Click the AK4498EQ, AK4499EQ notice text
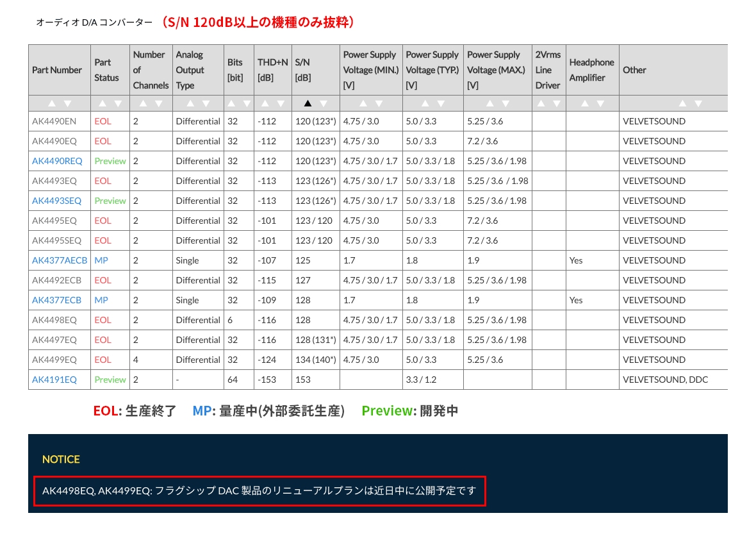The height and width of the screenshot is (536, 756). [x=259, y=490]
